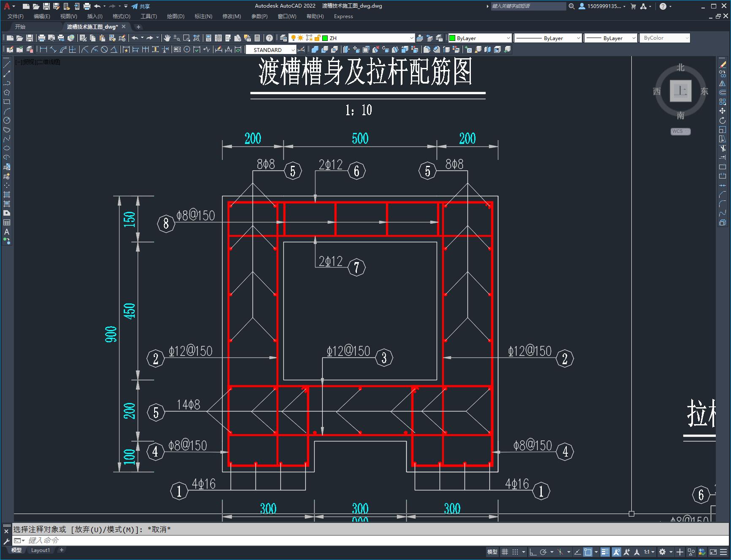731x560 pixels.
Task: Click the ViewCube top face 上
Action: (x=680, y=91)
